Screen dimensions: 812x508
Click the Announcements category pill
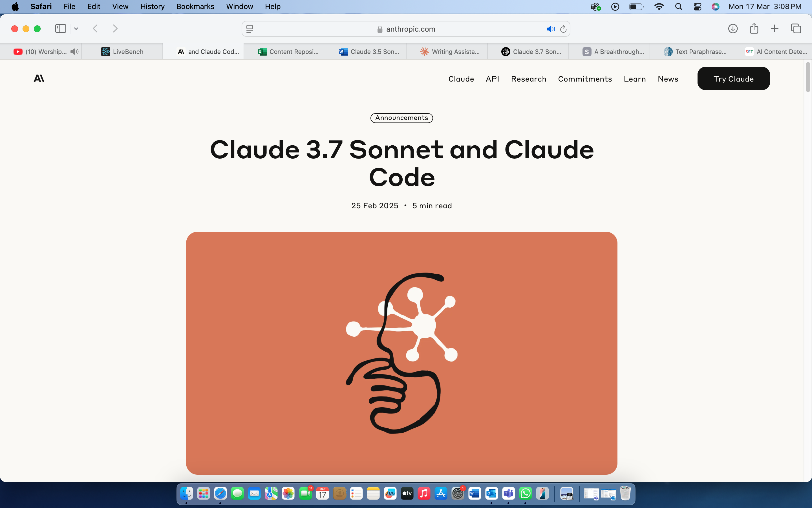click(401, 118)
